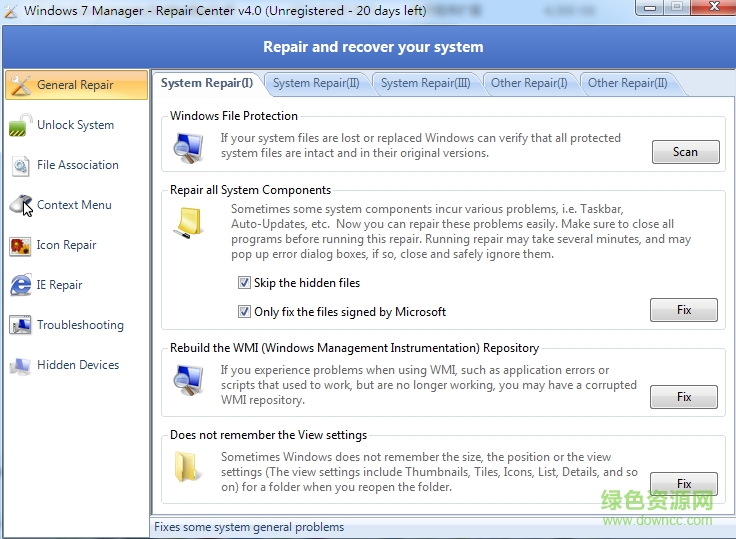This screenshot has height=539, width=736.
Task: Click the Context Menu mouse icon
Action: pyautogui.click(x=21, y=205)
